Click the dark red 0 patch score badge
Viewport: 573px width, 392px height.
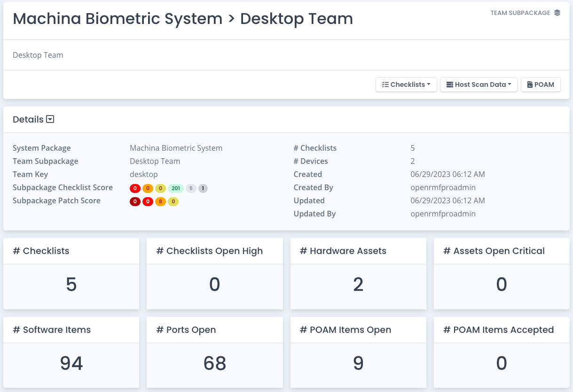pos(135,202)
